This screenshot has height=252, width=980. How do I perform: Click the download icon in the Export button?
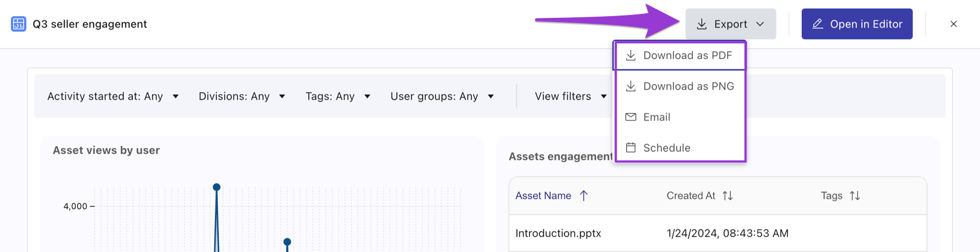tap(702, 24)
